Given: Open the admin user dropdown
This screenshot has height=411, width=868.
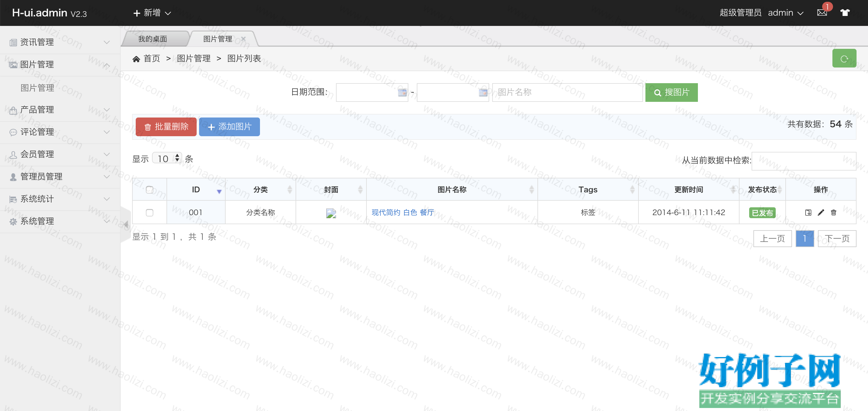Looking at the screenshot, I should 785,13.
